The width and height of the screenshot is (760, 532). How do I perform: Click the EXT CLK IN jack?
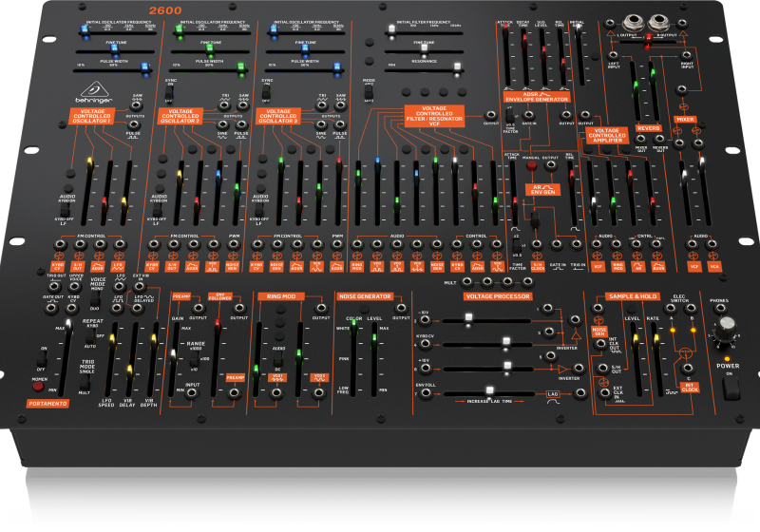pos(604,393)
